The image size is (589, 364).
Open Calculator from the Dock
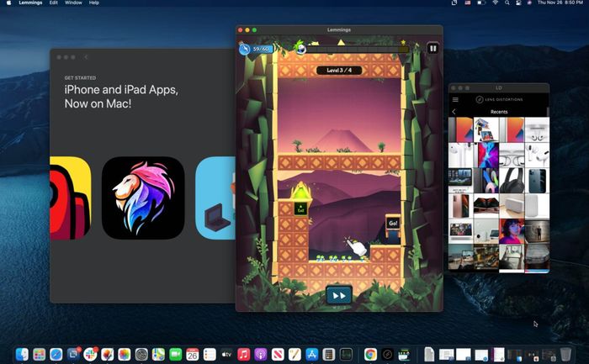329,354
